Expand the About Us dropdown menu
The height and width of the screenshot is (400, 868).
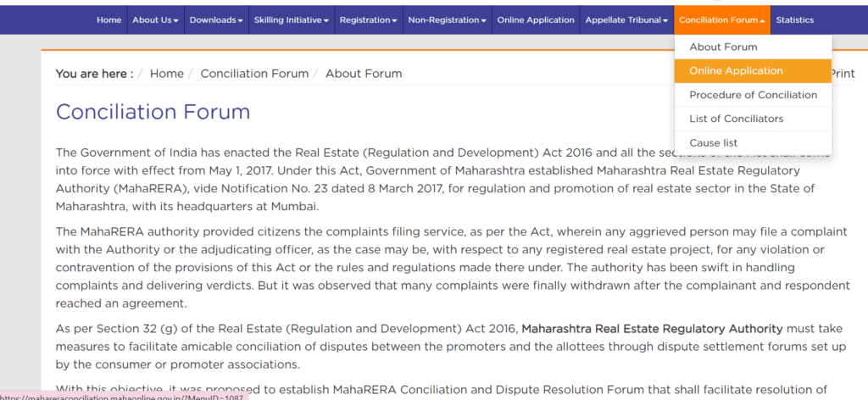(156, 20)
